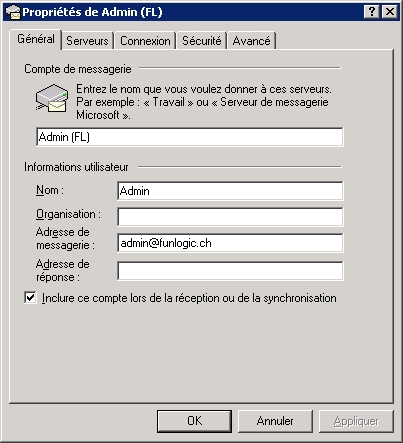Screen dimensions: 403x443
Task: Click the Annuler button
Action: [275, 421]
